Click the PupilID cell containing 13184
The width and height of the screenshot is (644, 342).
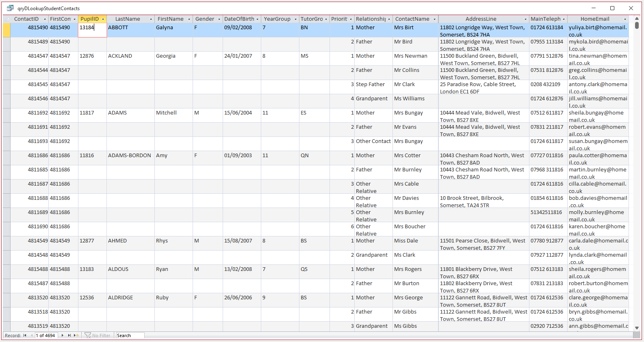[x=92, y=30]
